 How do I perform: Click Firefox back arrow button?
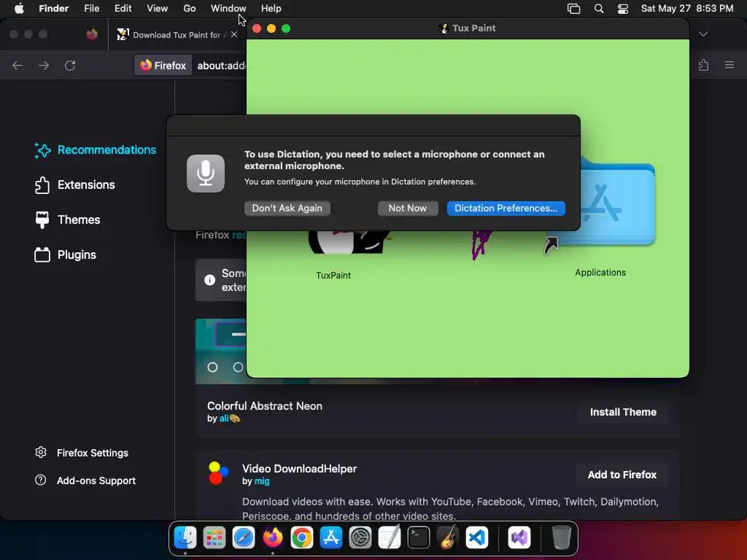(x=18, y=65)
